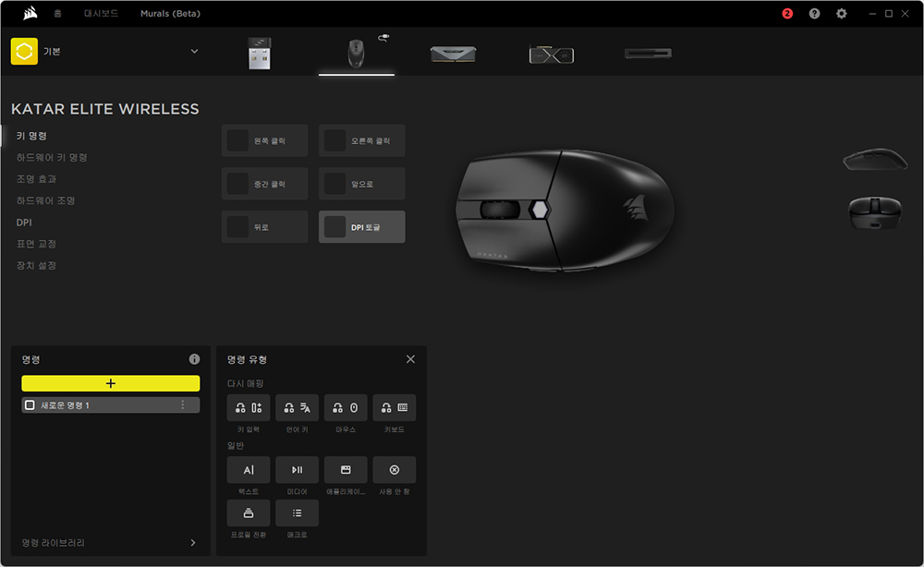Open the Murals (Beta) tab
The height and width of the screenshot is (567, 924).
(x=170, y=13)
